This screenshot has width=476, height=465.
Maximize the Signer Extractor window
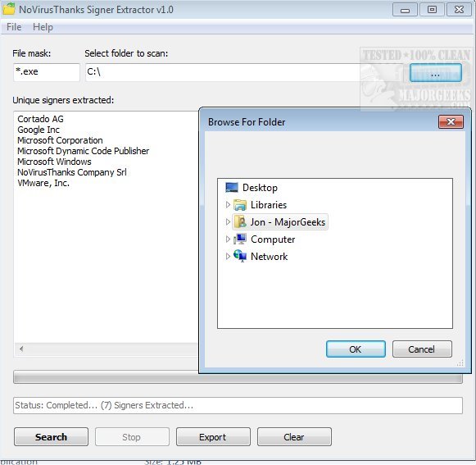pos(432,10)
